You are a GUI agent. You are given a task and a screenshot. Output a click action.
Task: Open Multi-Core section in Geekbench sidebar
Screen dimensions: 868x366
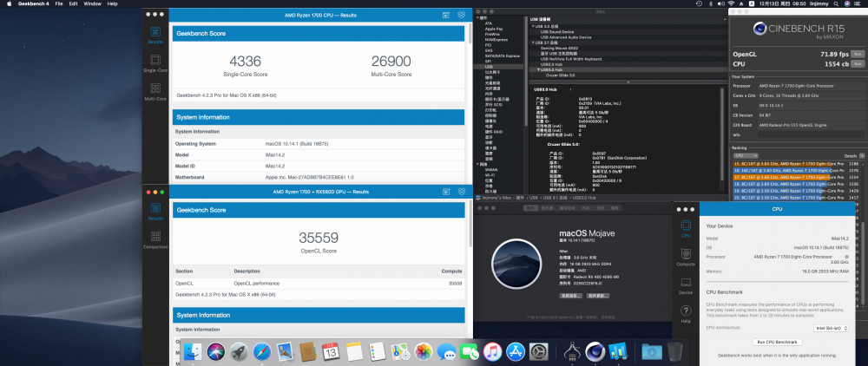[155, 92]
